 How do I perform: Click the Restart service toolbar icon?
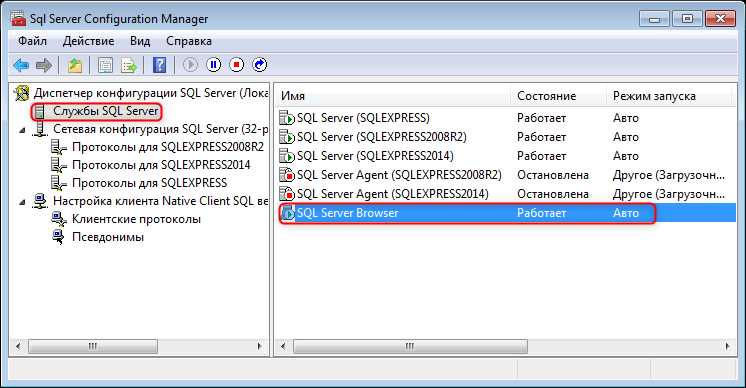pos(259,65)
